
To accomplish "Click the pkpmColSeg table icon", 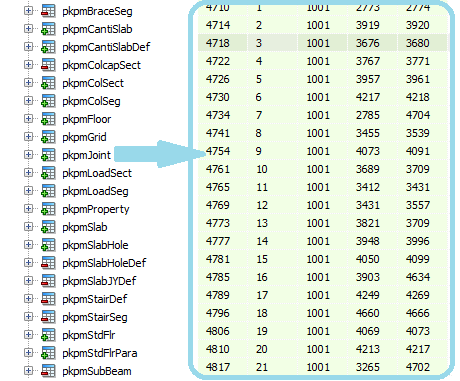I will 48,101.
